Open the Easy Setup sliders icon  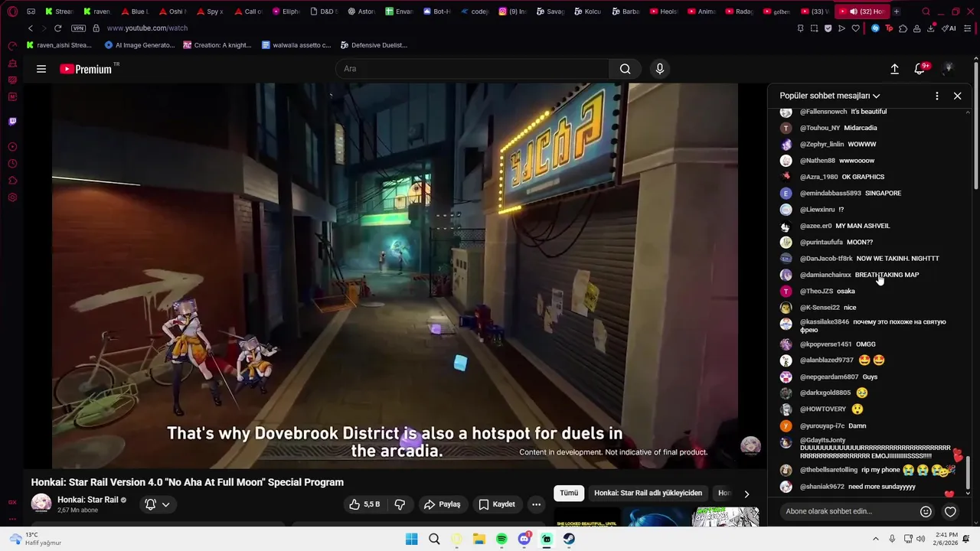968,28
